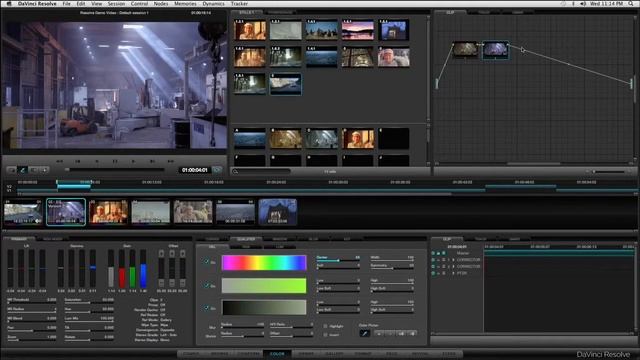Change the Wipe Type setting
The width and height of the screenshot is (640, 360).
click(x=164, y=325)
